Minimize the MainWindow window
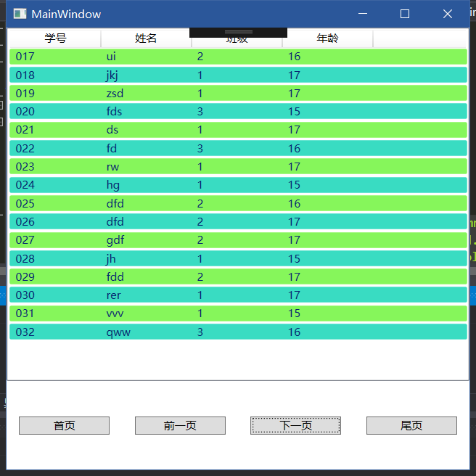Viewport: 476px width, 476px height. [363, 14]
